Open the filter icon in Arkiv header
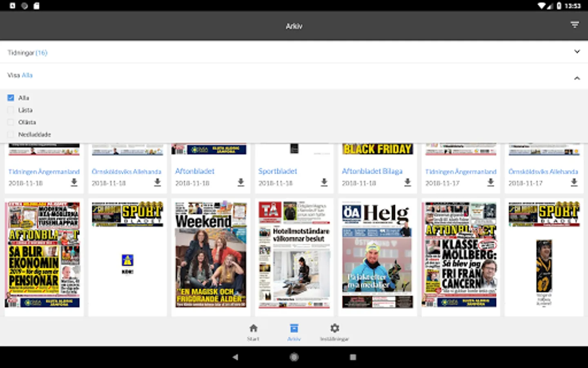Viewport: 588px width, 368px height. (575, 25)
